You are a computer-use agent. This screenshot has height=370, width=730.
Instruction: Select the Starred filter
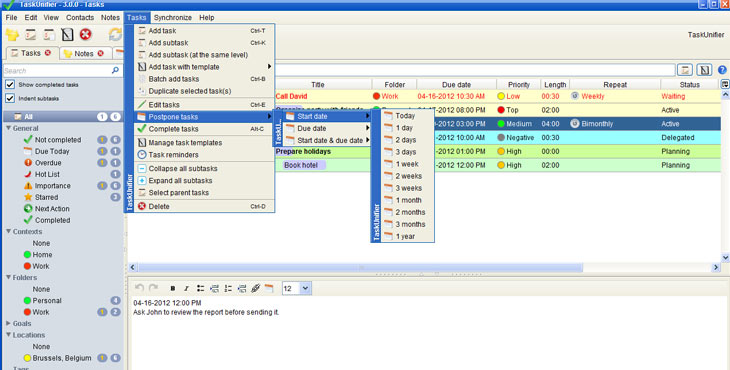46,197
